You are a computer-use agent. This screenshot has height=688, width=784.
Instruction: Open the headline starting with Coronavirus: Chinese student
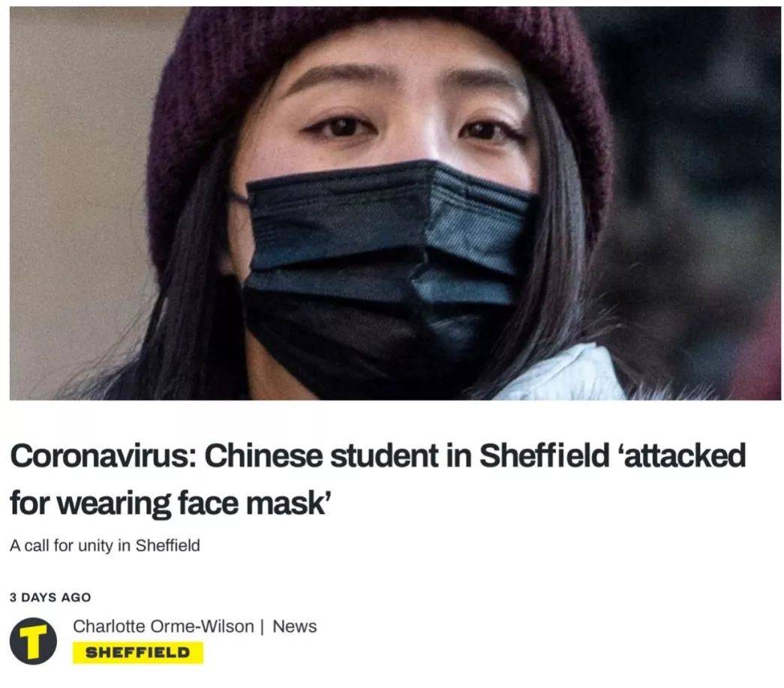tap(377, 479)
